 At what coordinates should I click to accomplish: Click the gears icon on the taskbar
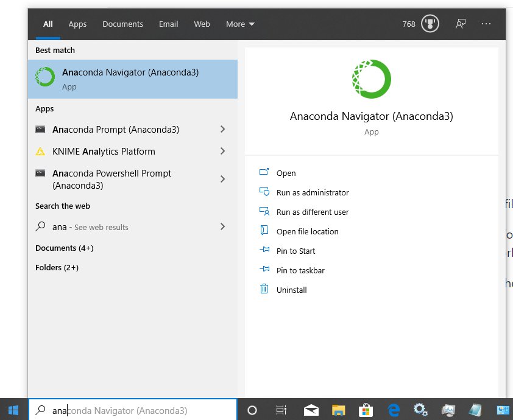coord(420,410)
